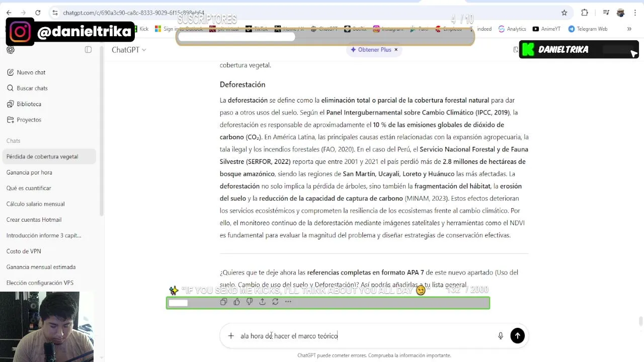Regenerate the response with the retry icon

point(275,302)
